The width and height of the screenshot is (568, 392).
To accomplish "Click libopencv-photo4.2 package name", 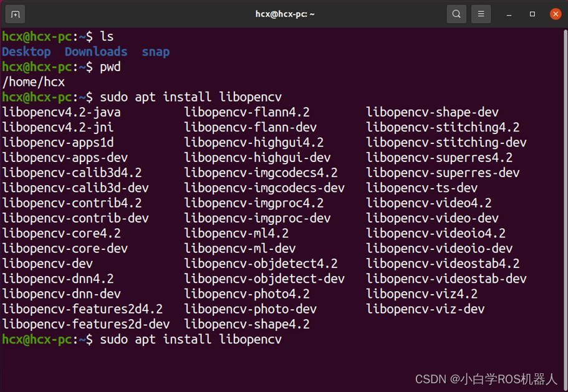I will 247,294.
